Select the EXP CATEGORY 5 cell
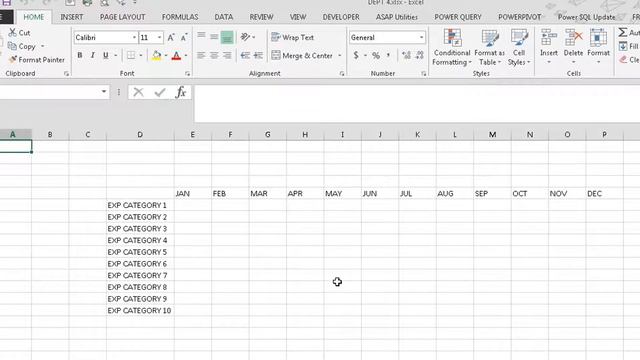This screenshot has height=360, width=640. click(x=140, y=252)
